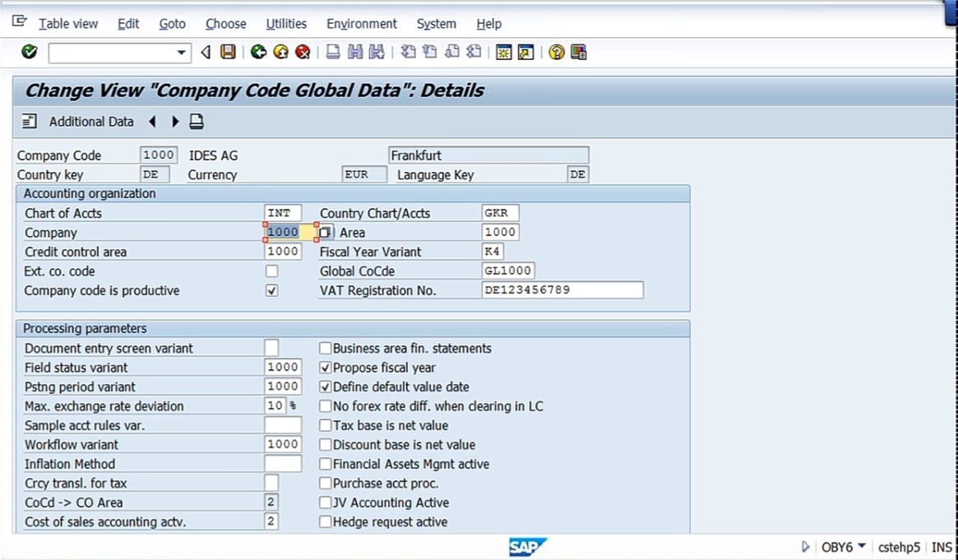The image size is (958, 560).
Task: Generate a shortcut icon
Action: pyautogui.click(x=525, y=52)
